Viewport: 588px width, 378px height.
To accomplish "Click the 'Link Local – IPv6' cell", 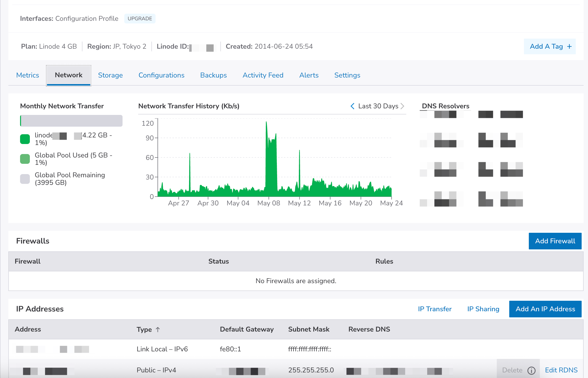I will click(x=162, y=349).
